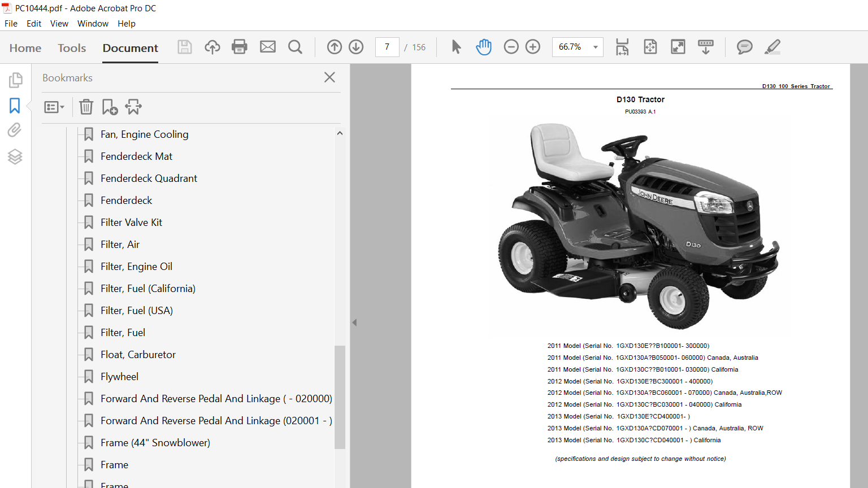Screen dimensions: 868x488
Task: Click bookmarks scrollbar up arrow
Action: tap(340, 133)
